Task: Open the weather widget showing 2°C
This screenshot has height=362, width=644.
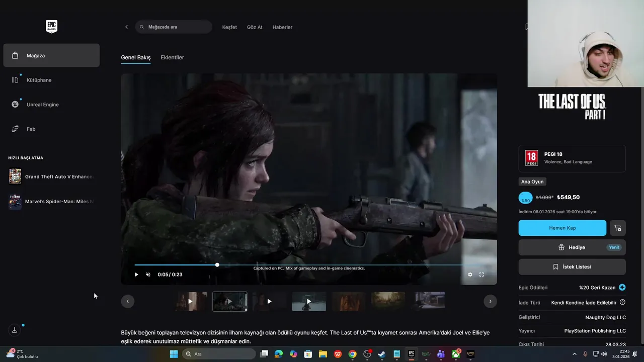Action: 22,354
